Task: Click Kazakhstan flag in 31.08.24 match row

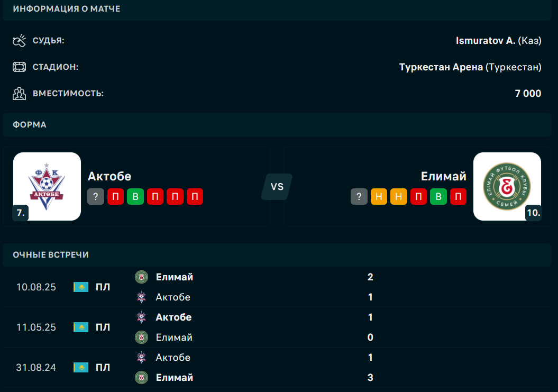Action: pos(81,368)
